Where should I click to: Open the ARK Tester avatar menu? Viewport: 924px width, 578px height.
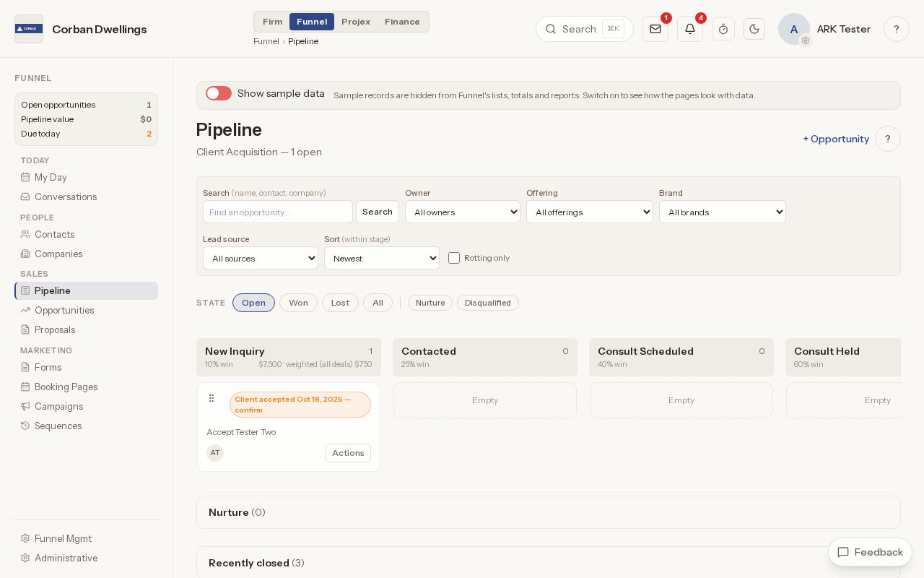(x=794, y=29)
